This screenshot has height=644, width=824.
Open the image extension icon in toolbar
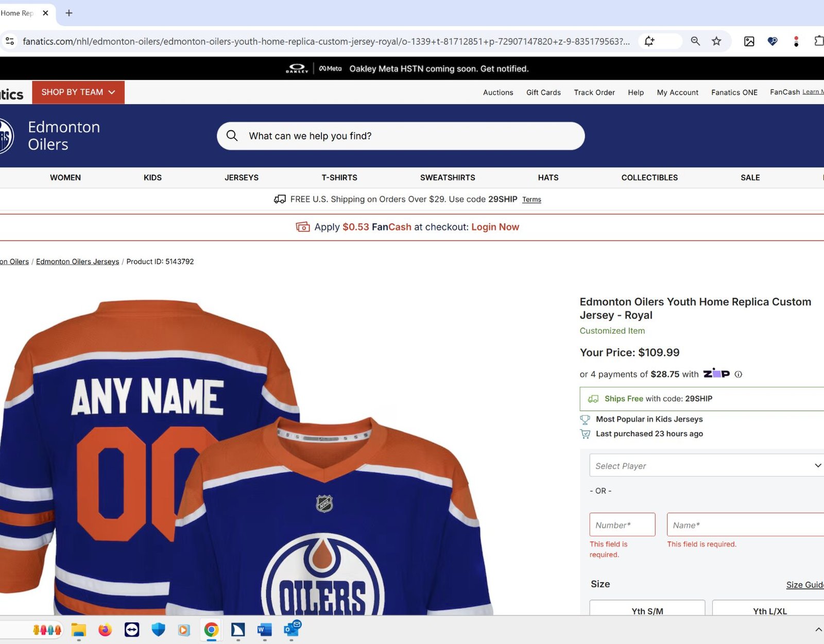click(x=749, y=41)
